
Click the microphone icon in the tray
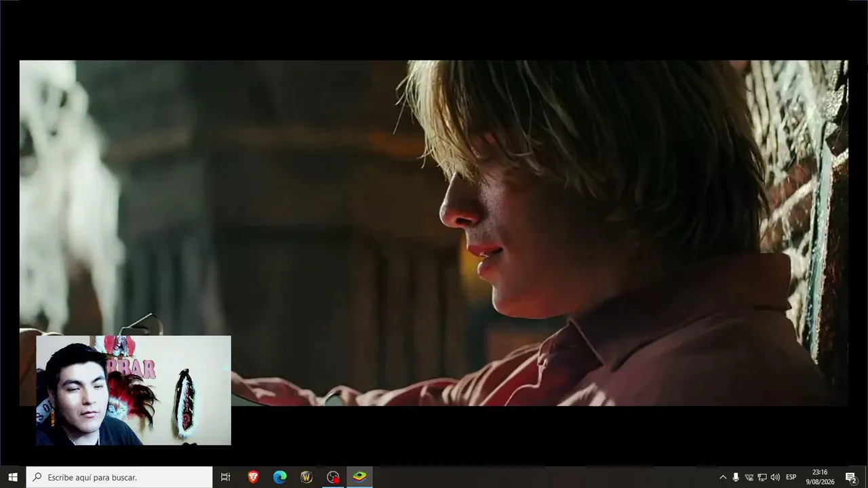(736, 477)
